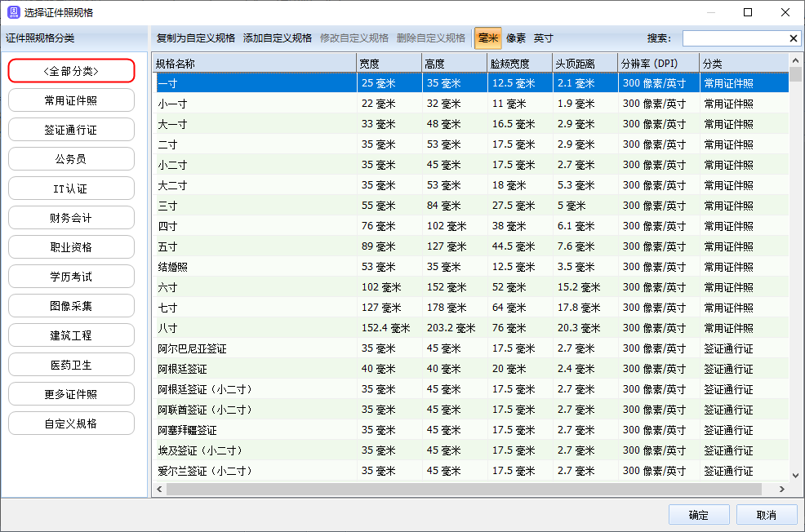The height and width of the screenshot is (532, 805).
Task: Clear the search box with X icon
Action: tap(794, 38)
